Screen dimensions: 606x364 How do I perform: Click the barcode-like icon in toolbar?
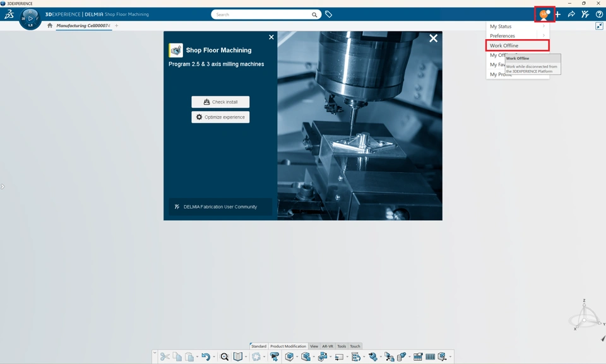[430, 356]
